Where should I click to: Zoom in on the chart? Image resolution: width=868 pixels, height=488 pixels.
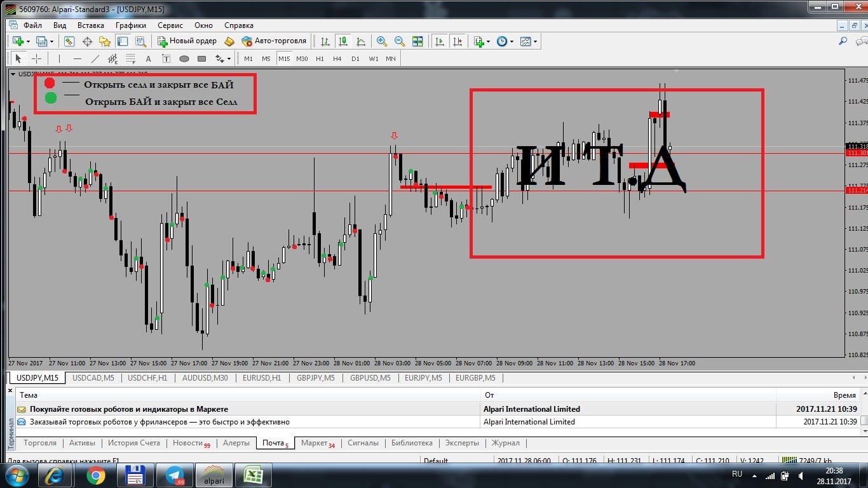pyautogui.click(x=381, y=41)
